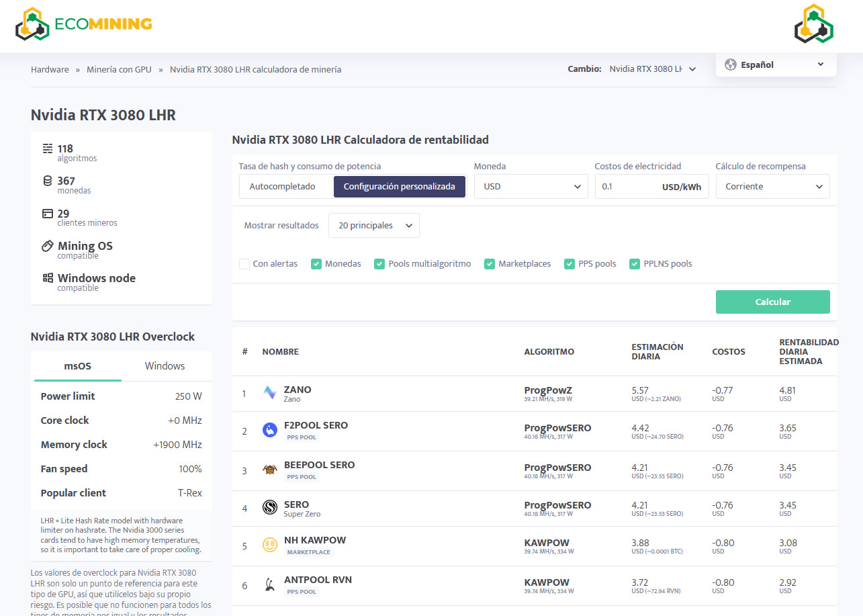
Task: Click the ZANO coin icon
Action: coord(270,393)
